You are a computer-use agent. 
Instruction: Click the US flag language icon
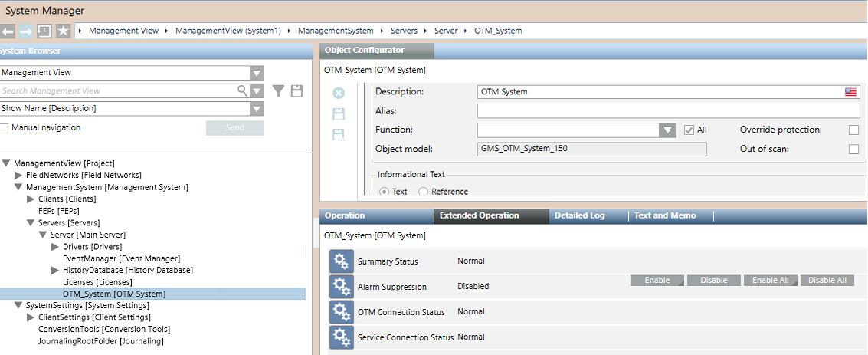pyautogui.click(x=850, y=92)
